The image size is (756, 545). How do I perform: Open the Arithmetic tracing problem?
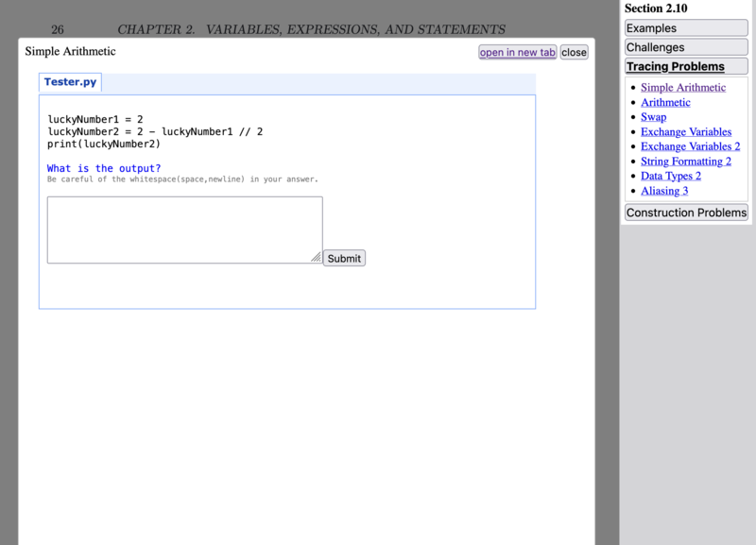[665, 102]
